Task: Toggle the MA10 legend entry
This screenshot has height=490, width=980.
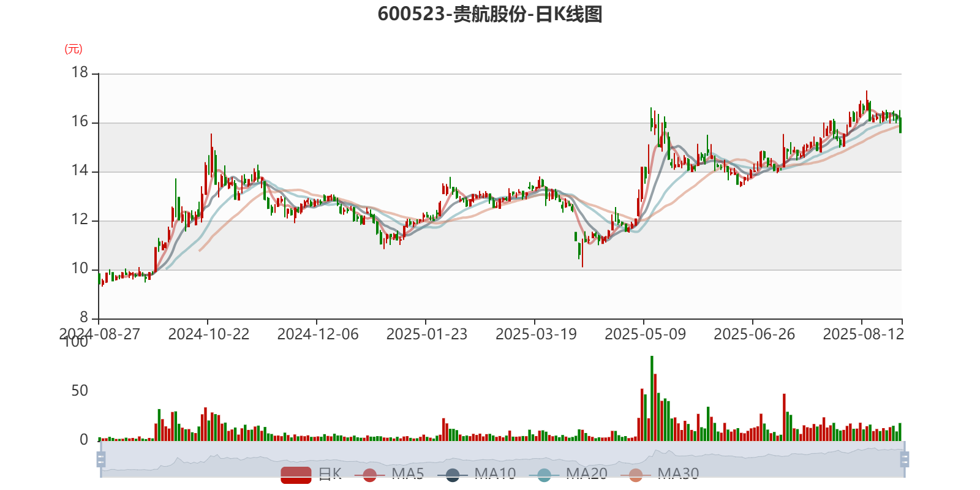Action: pyautogui.click(x=477, y=475)
